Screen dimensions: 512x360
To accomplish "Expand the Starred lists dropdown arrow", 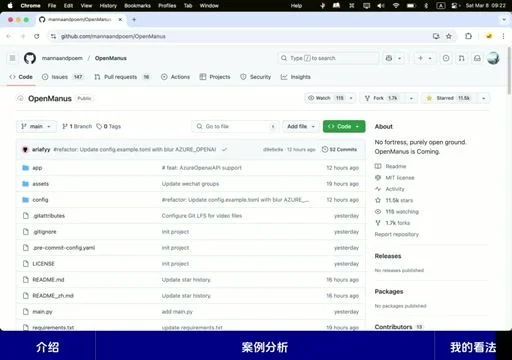I will point(483,98).
